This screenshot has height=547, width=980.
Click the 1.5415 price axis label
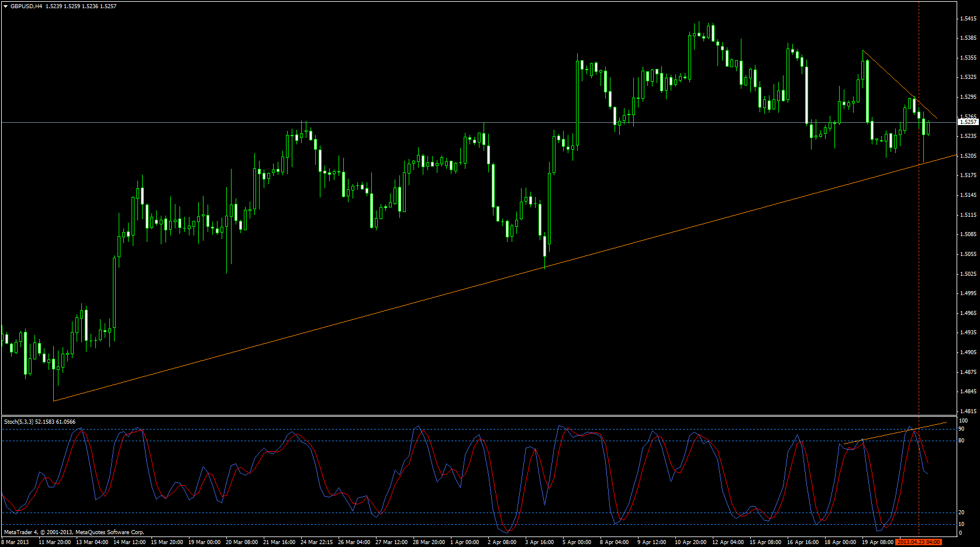pos(968,19)
